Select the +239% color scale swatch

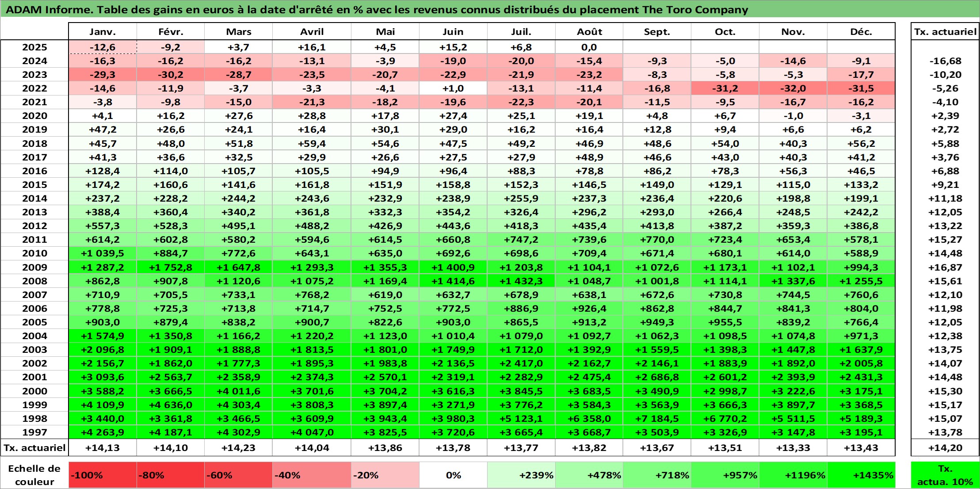point(522,475)
